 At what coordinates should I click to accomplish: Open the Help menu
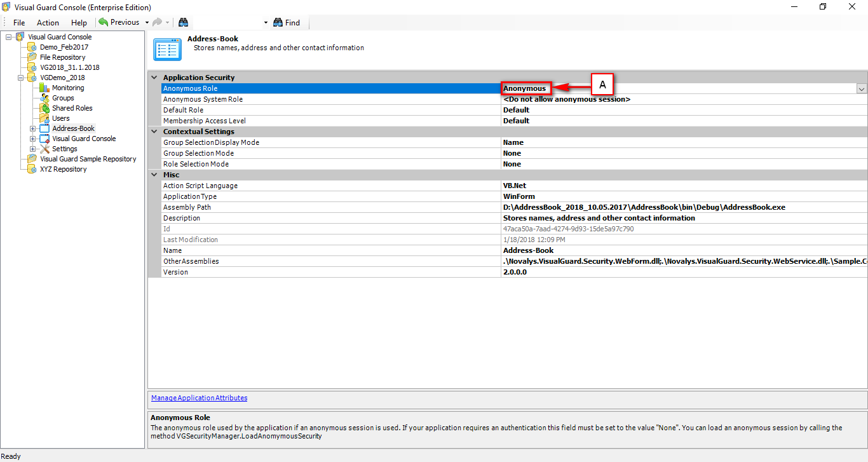click(x=79, y=22)
